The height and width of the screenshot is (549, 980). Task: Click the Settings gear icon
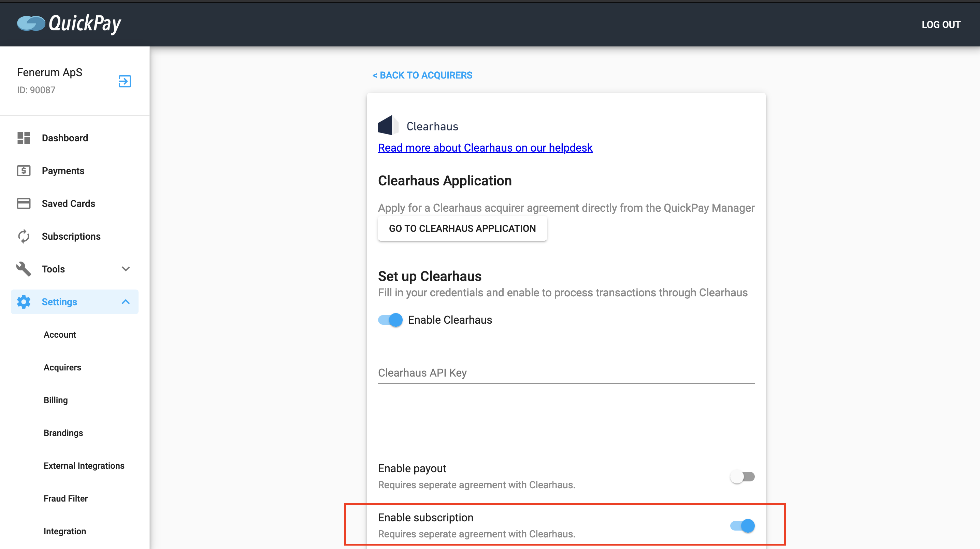(24, 301)
